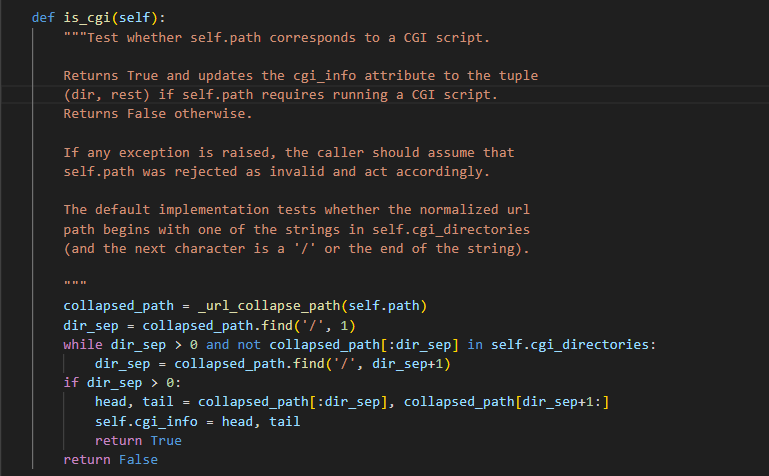Click the if dir_sep > 0 line
The height and width of the screenshot is (476, 769).
click(122, 383)
